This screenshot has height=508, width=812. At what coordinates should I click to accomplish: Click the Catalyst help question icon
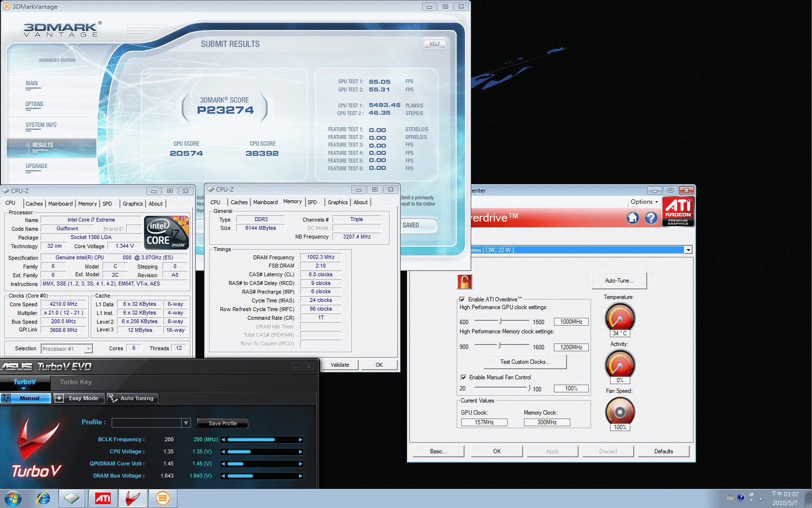point(651,218)
